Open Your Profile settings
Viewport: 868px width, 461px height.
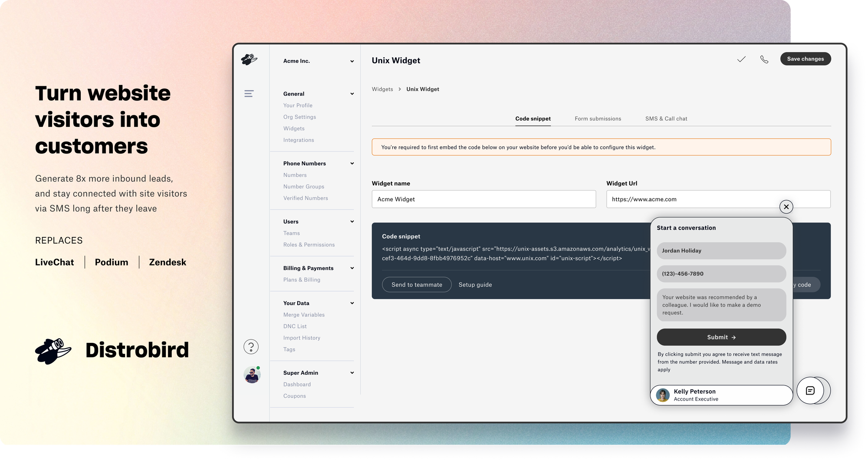(x=298, y=105)
